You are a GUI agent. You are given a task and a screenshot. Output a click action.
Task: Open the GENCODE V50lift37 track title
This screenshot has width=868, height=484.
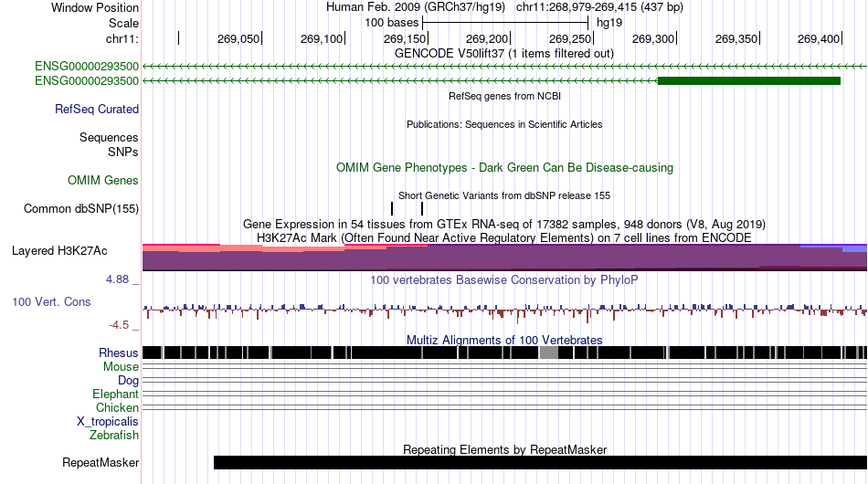503,54
